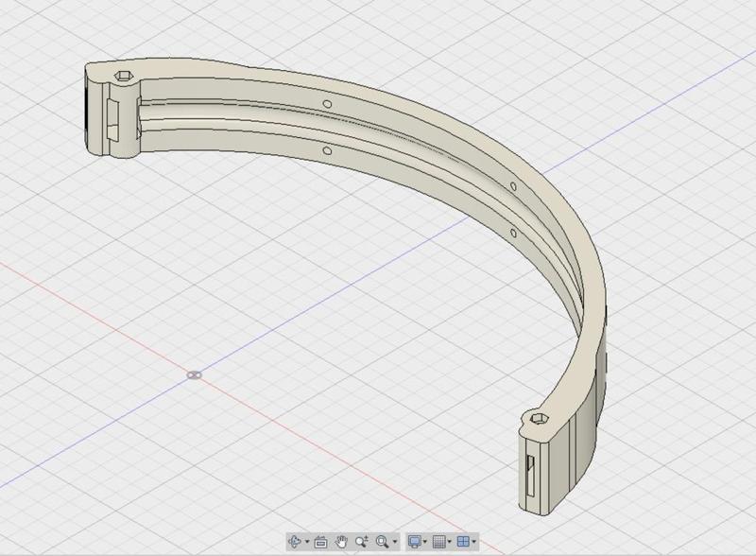Click the hex hole on upper-left band end
Image resolution: width=756 pixels, height=556 pixels.
(125, 76)
